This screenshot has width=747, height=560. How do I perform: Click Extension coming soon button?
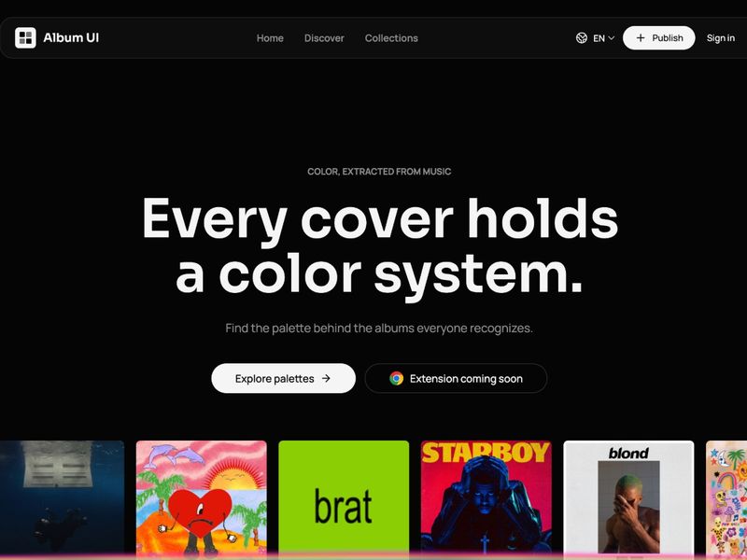click(x=456, y=379)
